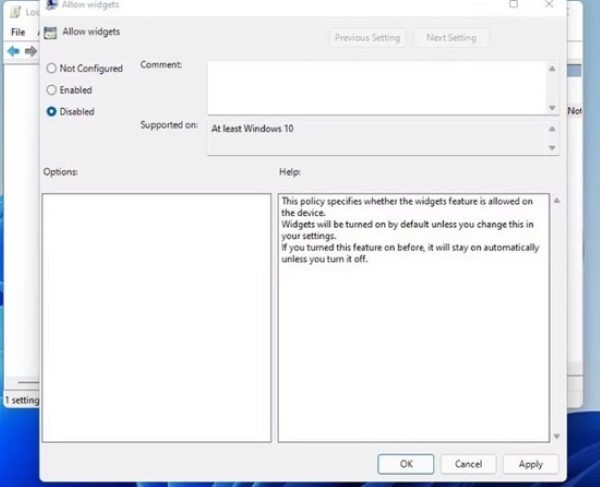Select the Not Configured option
600x487 pixels.
[x=52, y=69]
